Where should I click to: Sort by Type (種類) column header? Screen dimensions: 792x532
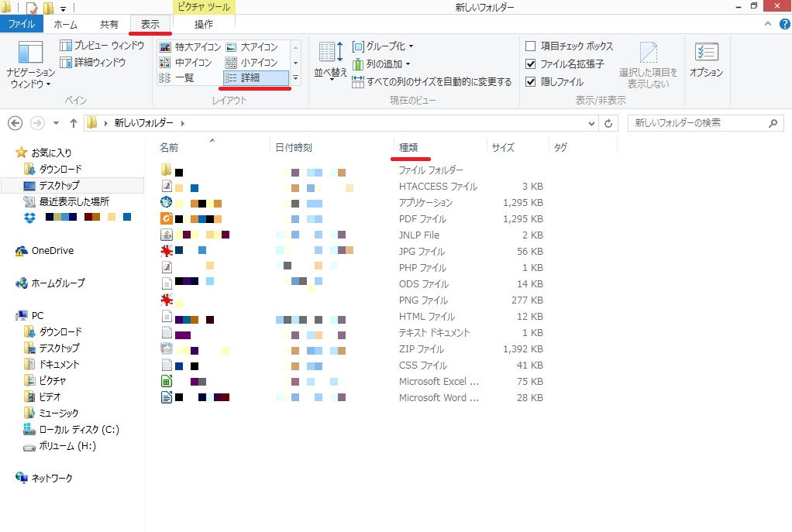point(440,147)
